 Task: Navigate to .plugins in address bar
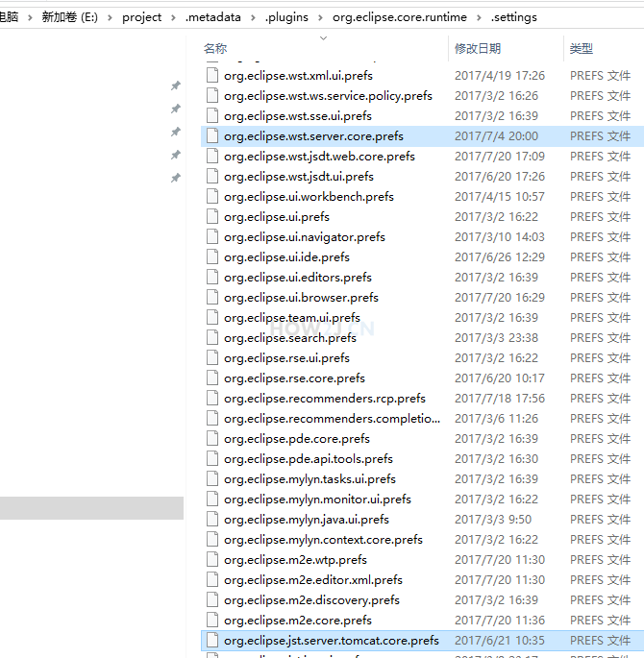[x=286, y=17]
